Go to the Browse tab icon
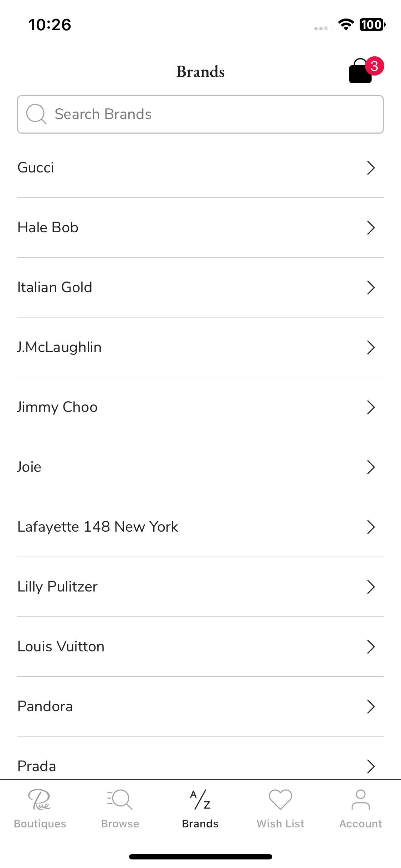The height and width of the screenshot is (868, 401). pos(120,800)
